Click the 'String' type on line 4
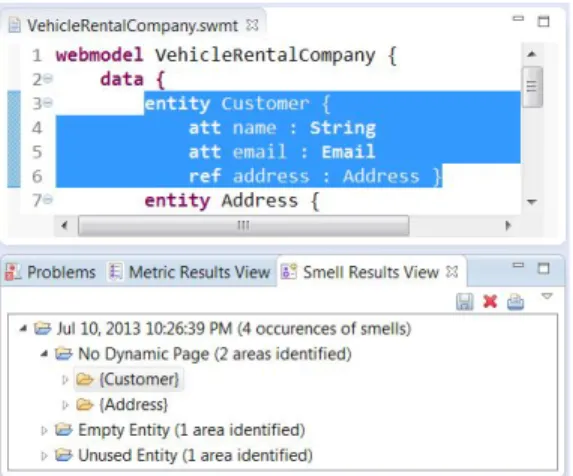This screenshot has height=476, width=573. [343, 128]
